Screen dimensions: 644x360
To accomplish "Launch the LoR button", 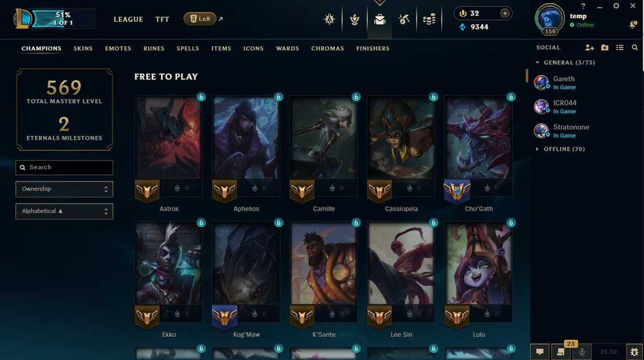I will click(200, 19).
